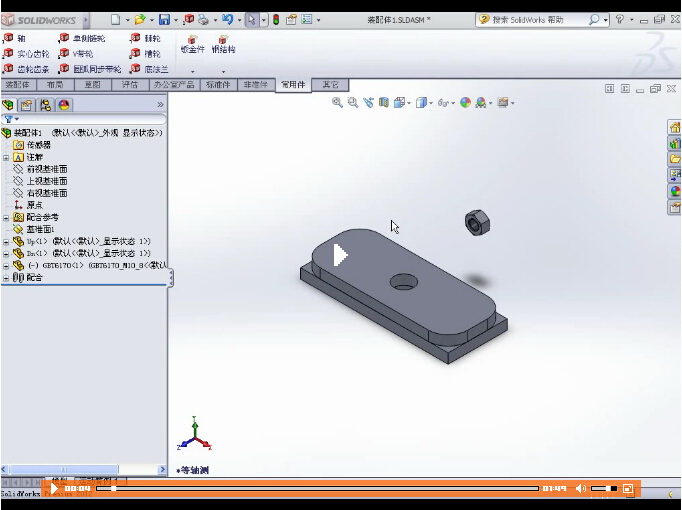Image resolution: width=682 pixels, height=510 pixels.
Task: Mute the video with speaker icon
Action: click(581, 489)
